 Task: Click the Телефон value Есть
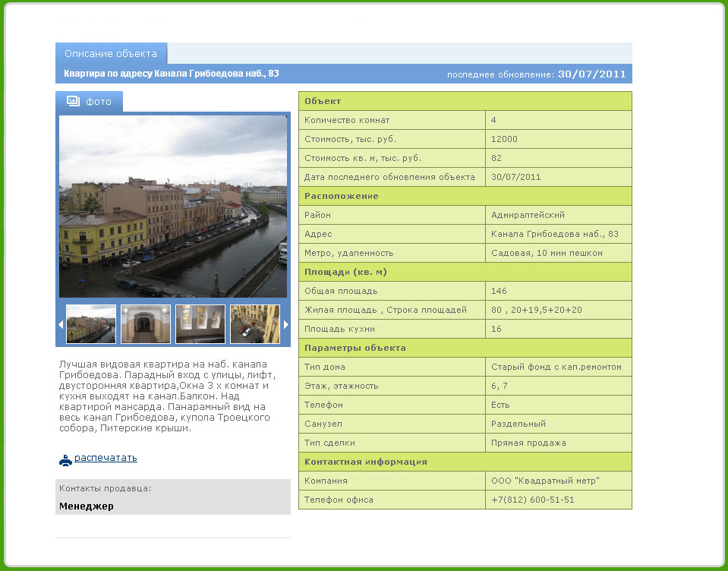pyautogui.click(x=500, y=405)
